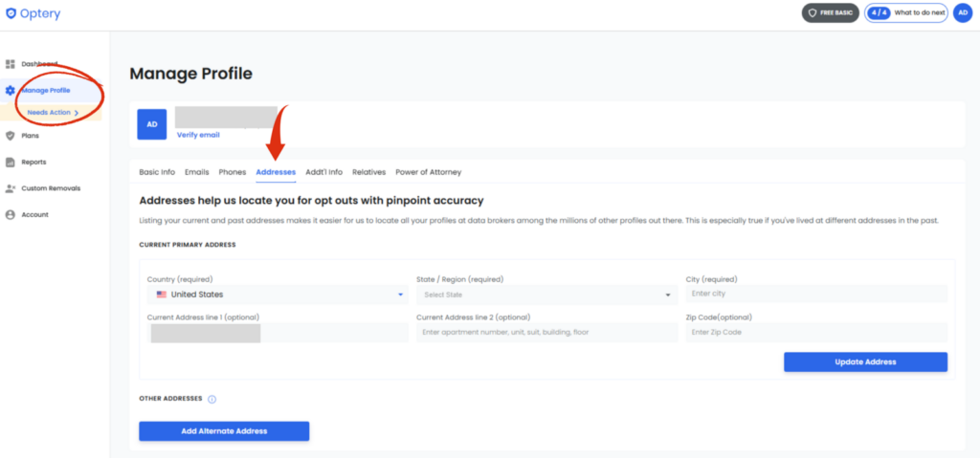Click the 4 / 4 progress pill
Screen dimensions: 980x458
pos(879,12)
